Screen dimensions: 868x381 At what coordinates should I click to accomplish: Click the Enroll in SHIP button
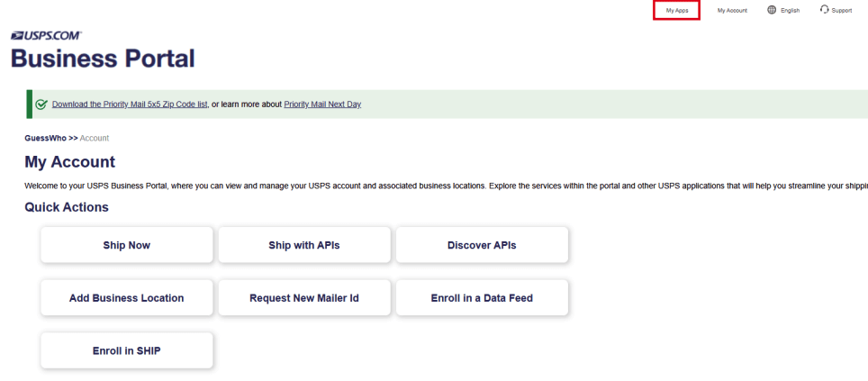pos(127,350)
